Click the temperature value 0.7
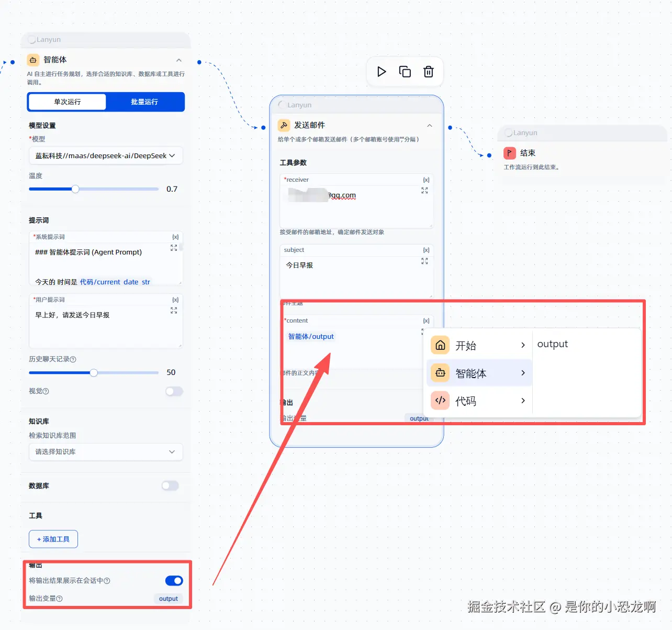The image size is (672, 630). [x=172, y=189]
